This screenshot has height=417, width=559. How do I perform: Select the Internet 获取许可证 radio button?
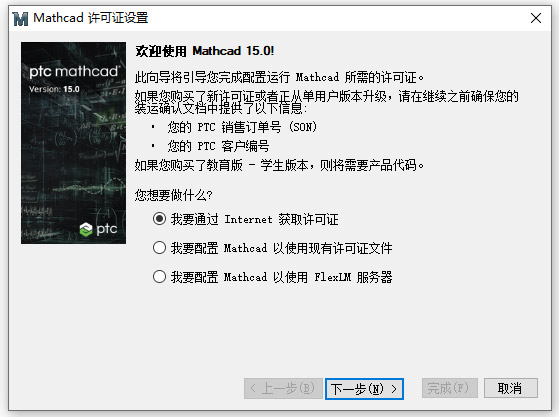point(159,218)
